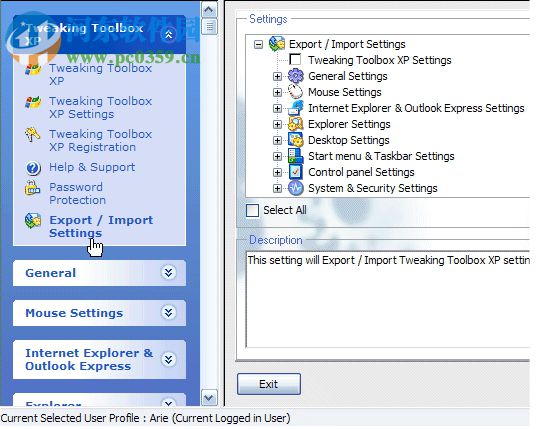The width and height of the screenshot is (536, 429).
Task: Select the Explorer Settings tree label
Action: coord(349,124)
